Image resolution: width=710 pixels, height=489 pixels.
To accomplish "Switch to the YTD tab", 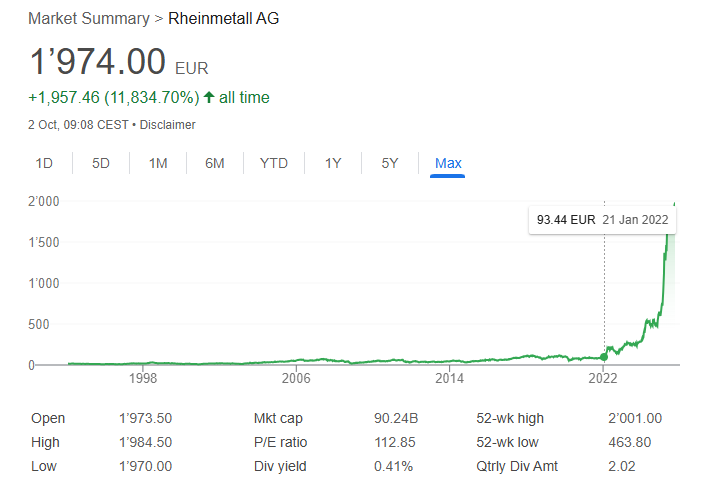I will click(x=274, y=163).
